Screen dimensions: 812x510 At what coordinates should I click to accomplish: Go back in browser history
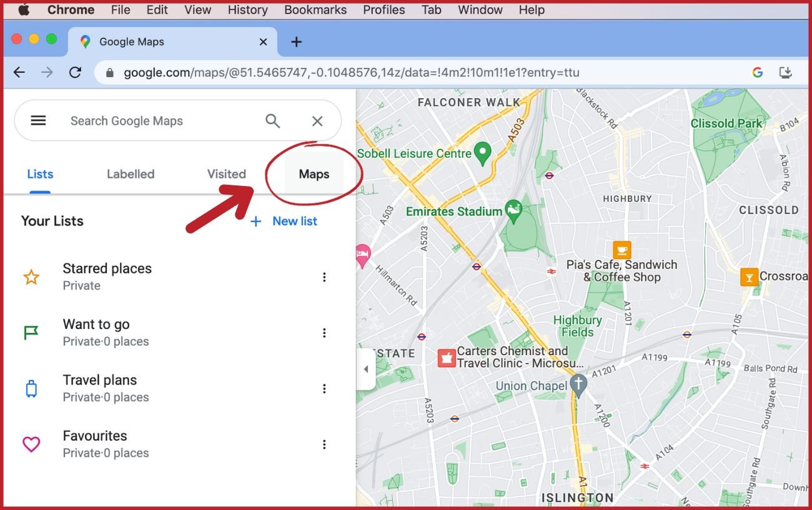19,72
